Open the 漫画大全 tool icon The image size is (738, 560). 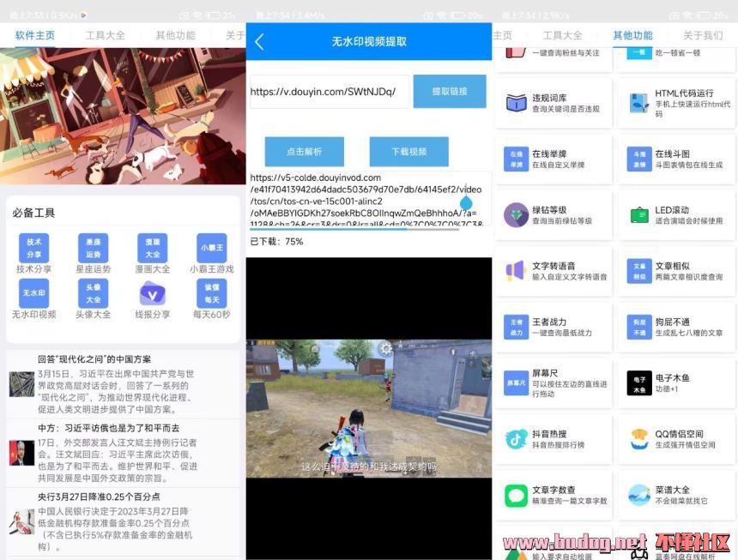[152, 248]
